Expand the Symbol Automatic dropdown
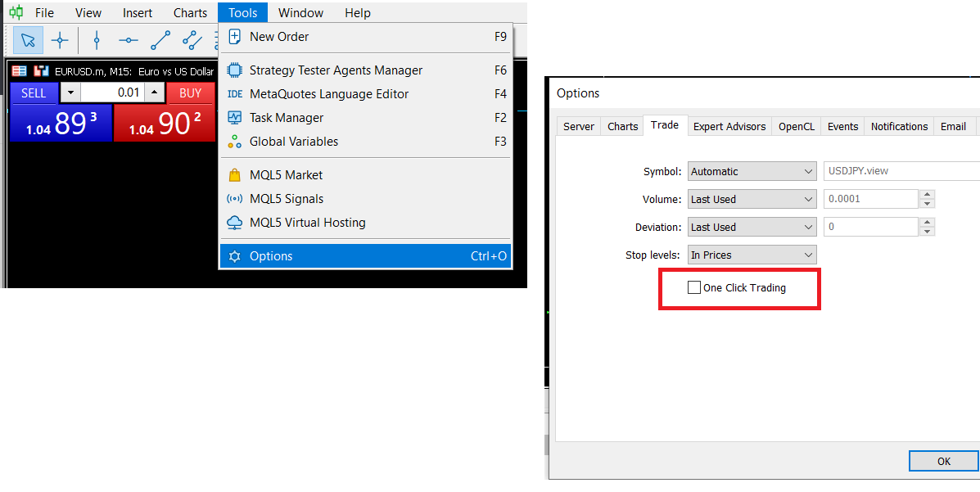The image size is (980, 492). point(752,171)
